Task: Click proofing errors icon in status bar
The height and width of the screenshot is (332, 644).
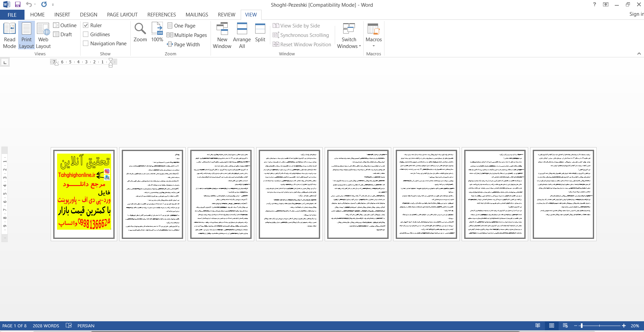Action: [x=69, y=325]
